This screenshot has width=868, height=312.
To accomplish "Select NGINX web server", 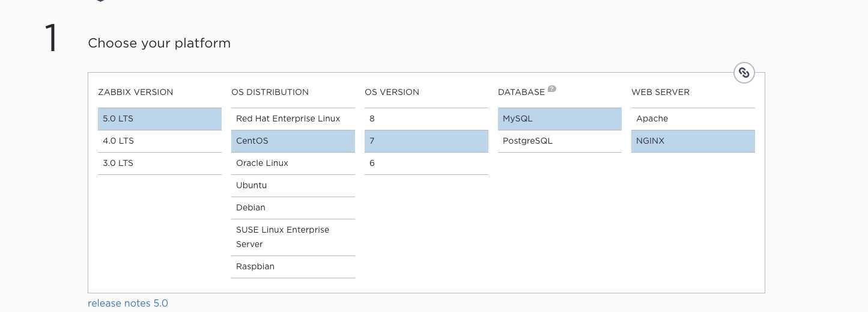I will coord(693,141).
